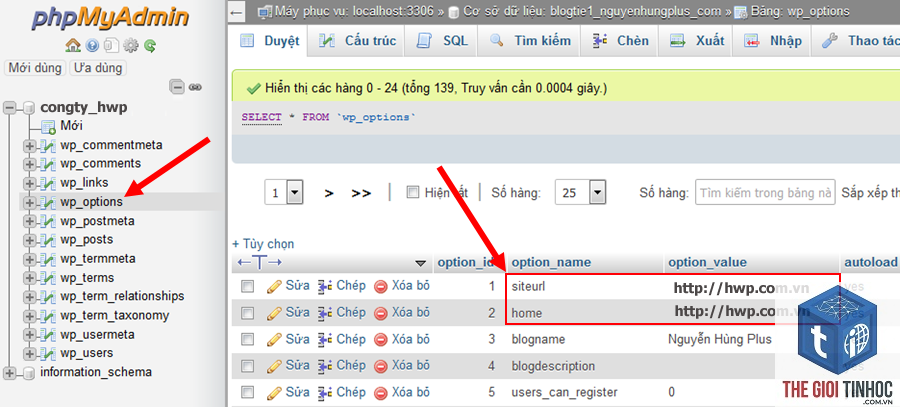Tick checkbox for home row

[x=247, y=313]
